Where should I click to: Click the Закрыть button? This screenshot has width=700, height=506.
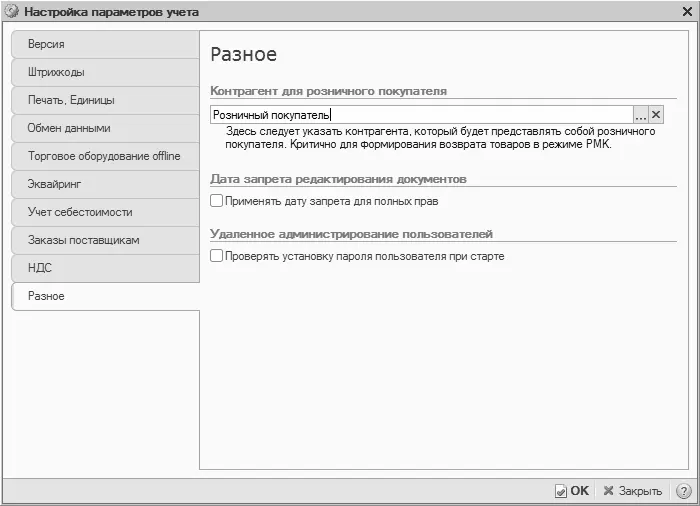click(x=633, y=491)
